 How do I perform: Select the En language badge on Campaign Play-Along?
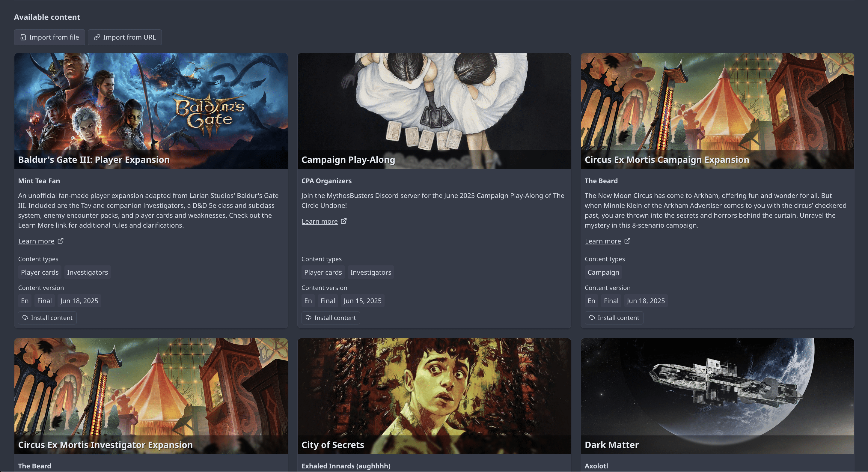point(308,300)
